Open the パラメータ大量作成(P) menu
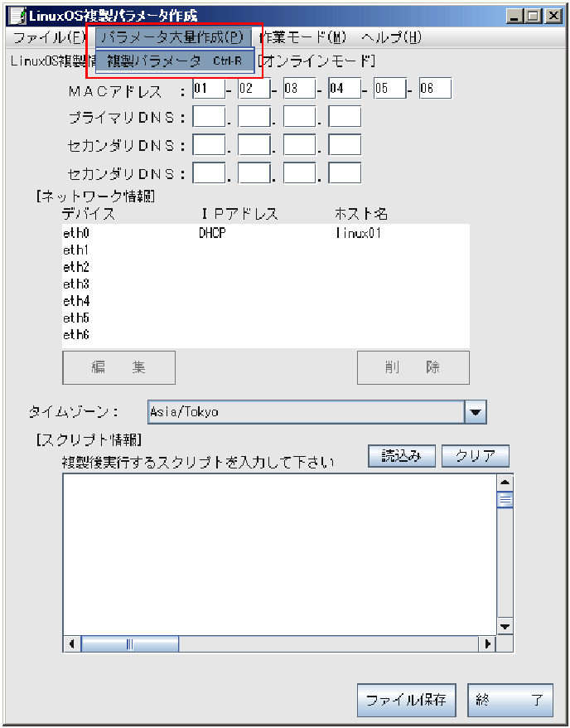Image resolution: width=570 pixels, height=728 pixels. pyautogui.click(x=173, y=37)
